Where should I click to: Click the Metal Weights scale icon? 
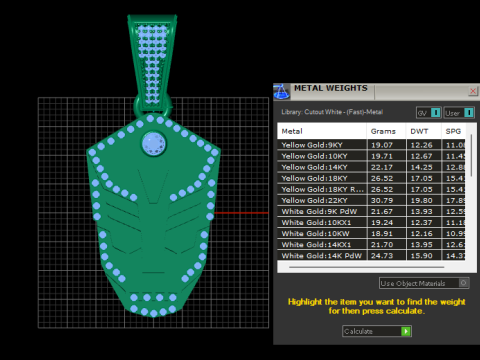coord(282,92)
